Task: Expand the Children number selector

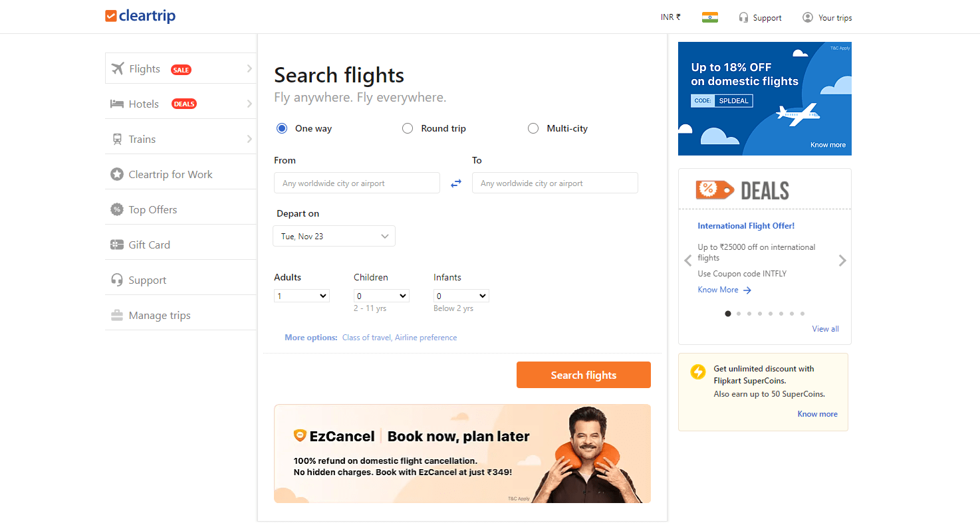Action: click(x=381, y=295)
